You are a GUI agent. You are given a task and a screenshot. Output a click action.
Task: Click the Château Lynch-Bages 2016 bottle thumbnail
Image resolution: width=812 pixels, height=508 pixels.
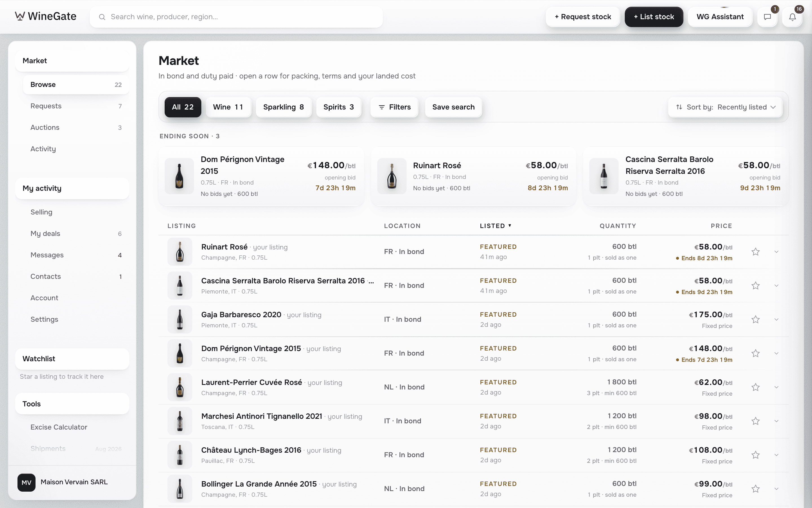click(x=180, y=455)
